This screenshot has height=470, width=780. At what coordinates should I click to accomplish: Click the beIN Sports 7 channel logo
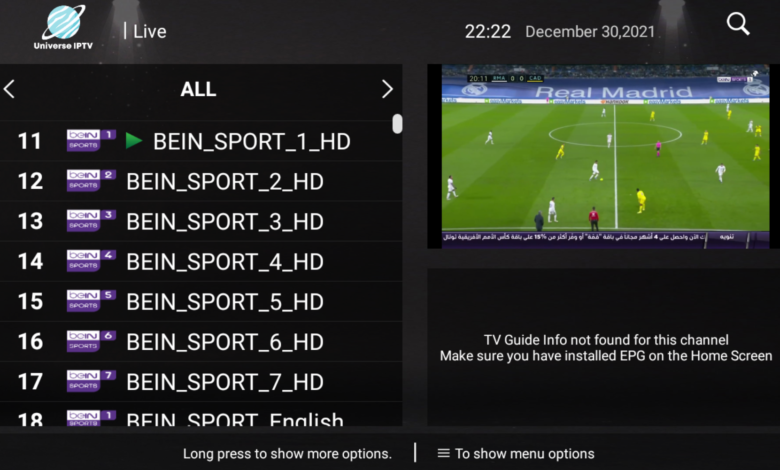[x=92, y=381]
